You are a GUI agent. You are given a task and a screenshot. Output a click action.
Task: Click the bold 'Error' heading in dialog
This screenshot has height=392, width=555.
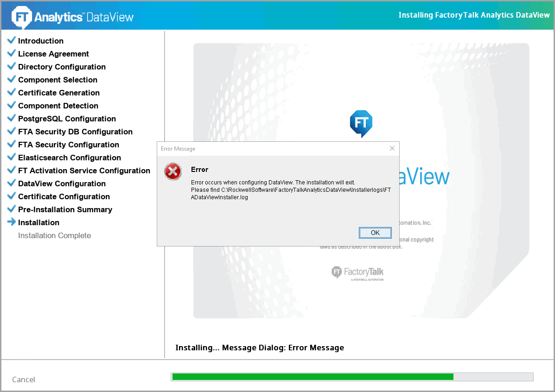point(200,170)
